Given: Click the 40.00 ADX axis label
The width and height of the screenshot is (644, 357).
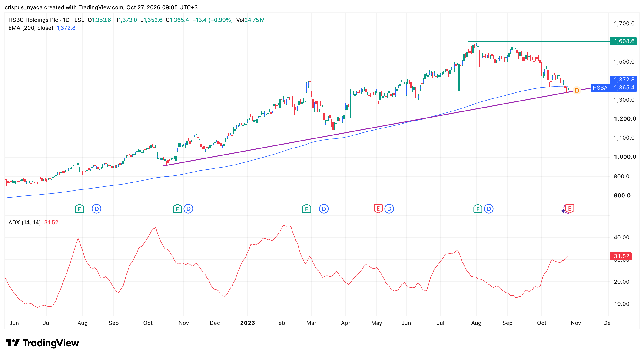Looking at the screenshot, I should click(x=621, y=237).
